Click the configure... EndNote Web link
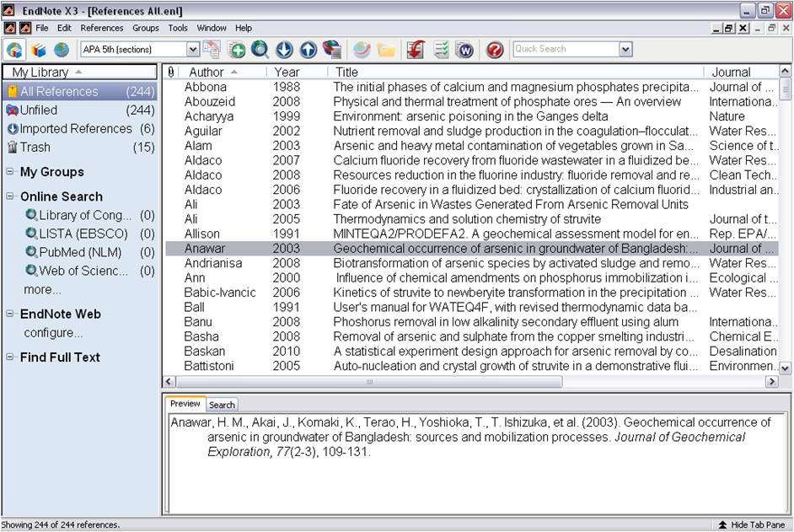 pos(53,333)
